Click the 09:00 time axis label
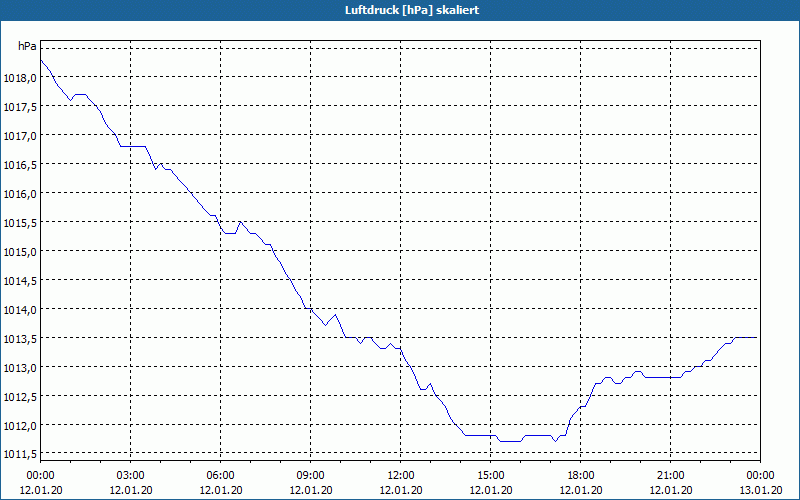This screenshot has height=500, width=800. [311, 476]
